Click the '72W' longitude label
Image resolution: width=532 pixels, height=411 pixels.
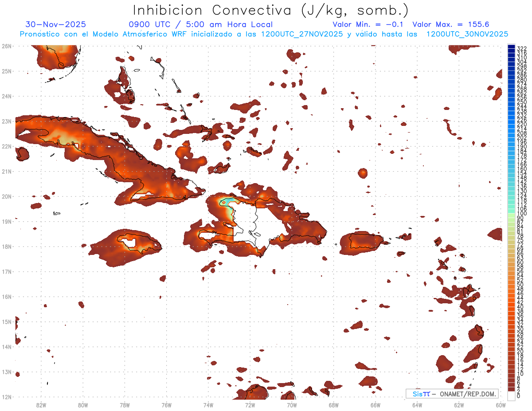coord(250,405)
